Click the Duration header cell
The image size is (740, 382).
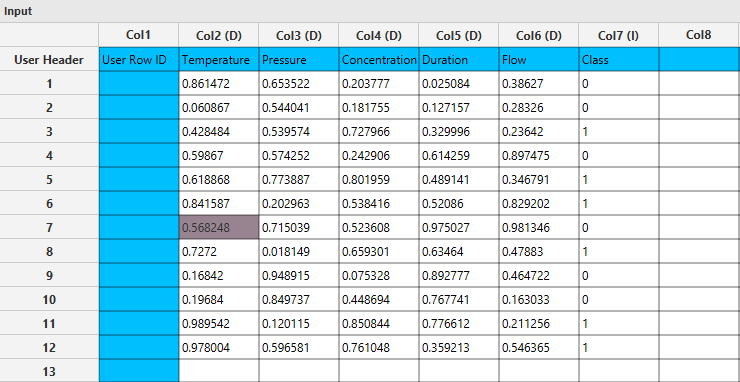point(459,59)
